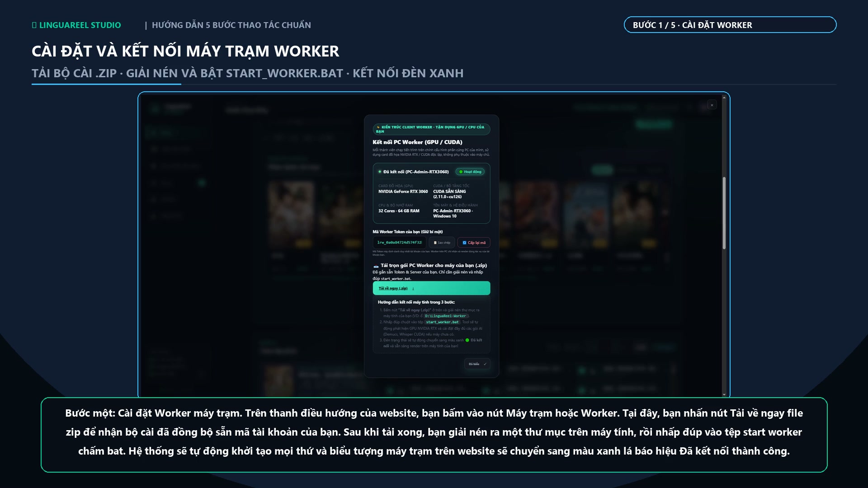The height and width of the screenshot is (488, 868).
Task: Confirm with the 'Đã hiểu' button
Action: (x=477, y=364)
